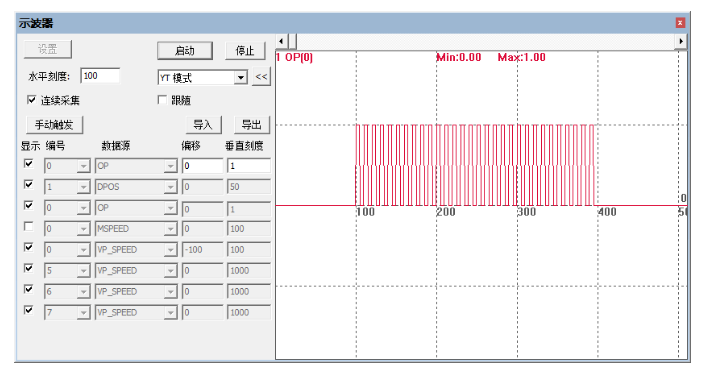
Task: Click the vertical scale field of VP_SPEED number 7
Action: [x=249, y=313]
